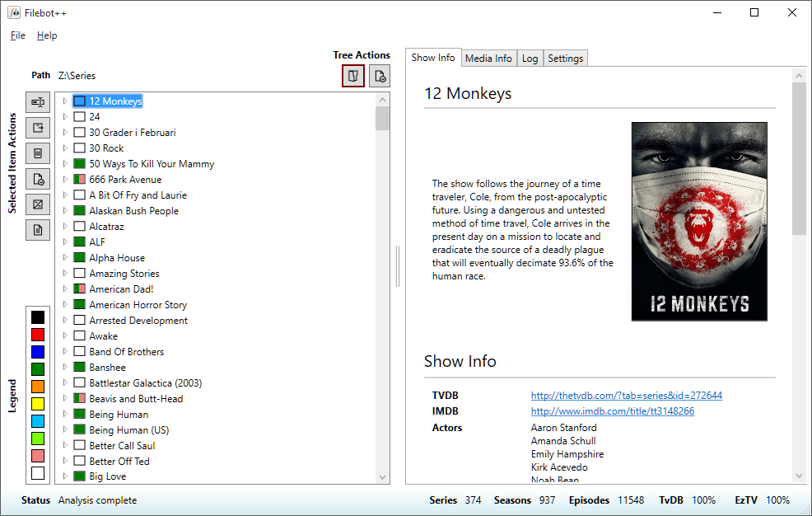Click the Filebot++ app icon in title bar
Image resolution: width=812 pixels, height=516 pixels.
click(14, 12)
